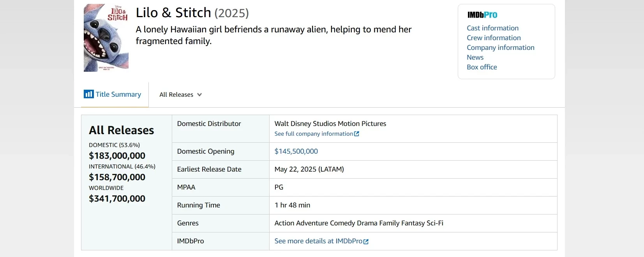Screen dimensions: 644x257
Task: Click the worldwide gross $341,700,000 figure
Action: point(117,199)
